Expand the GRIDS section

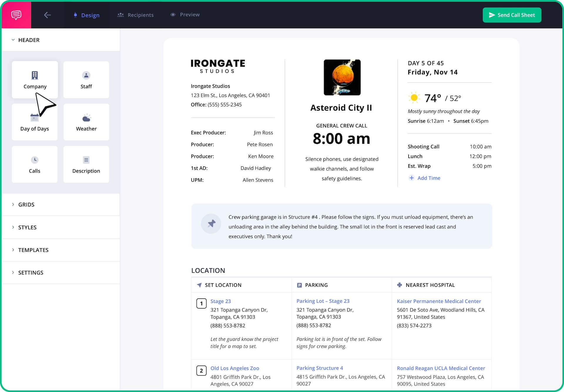pyautogui.click(x=26, y=205)
